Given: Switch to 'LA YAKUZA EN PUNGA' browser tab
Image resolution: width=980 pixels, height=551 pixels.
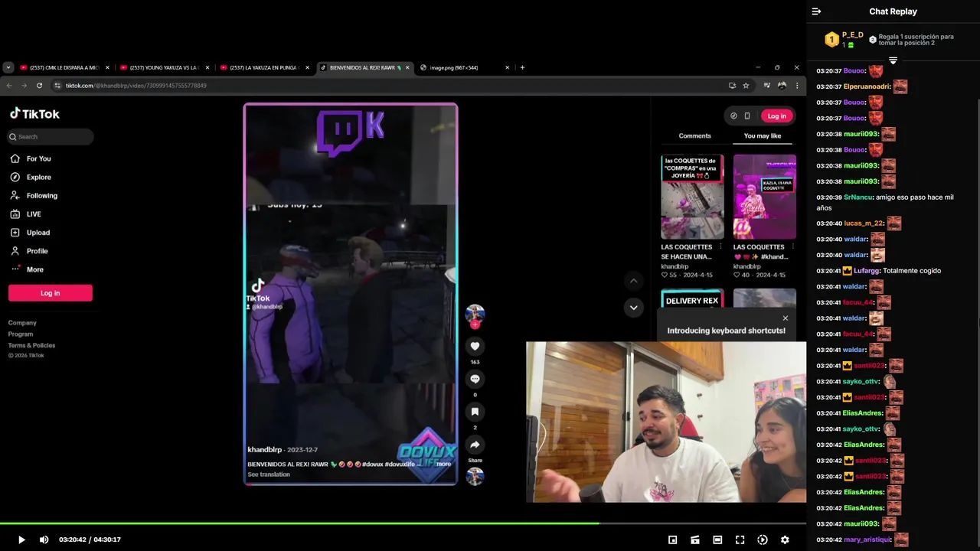Looking at the screenshot, I should pyautogui.click(x=263, y=67).
